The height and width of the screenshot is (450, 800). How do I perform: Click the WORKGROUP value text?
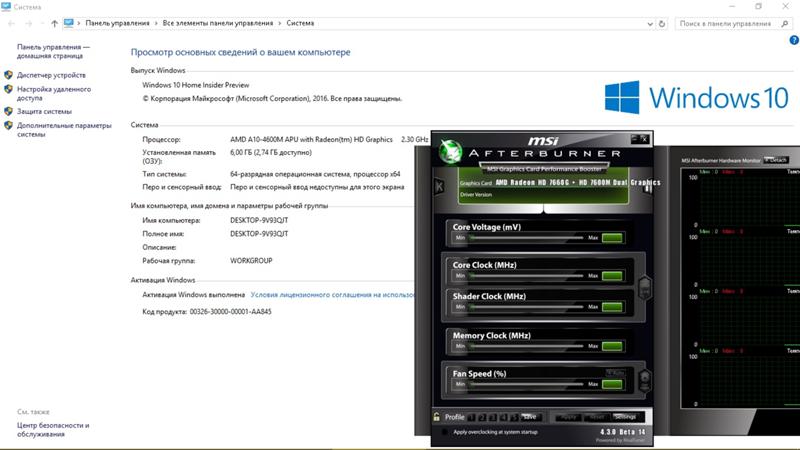click(251, 261)
